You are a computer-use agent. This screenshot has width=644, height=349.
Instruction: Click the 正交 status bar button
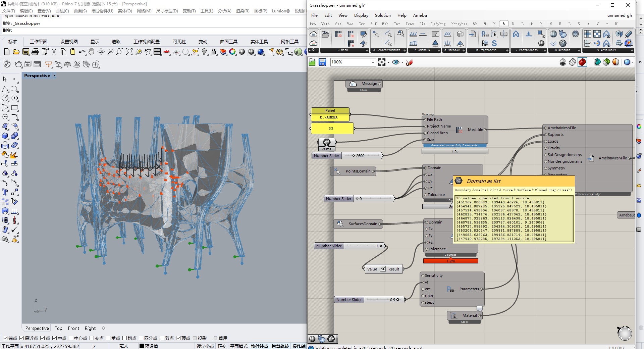[222, 346]
